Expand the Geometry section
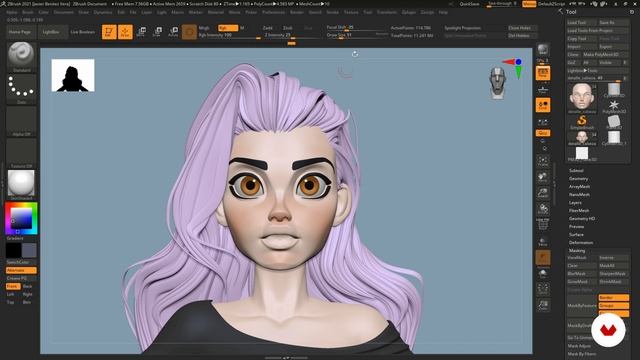The height and width of the screenshot is (360, 640). click(578, 179)
